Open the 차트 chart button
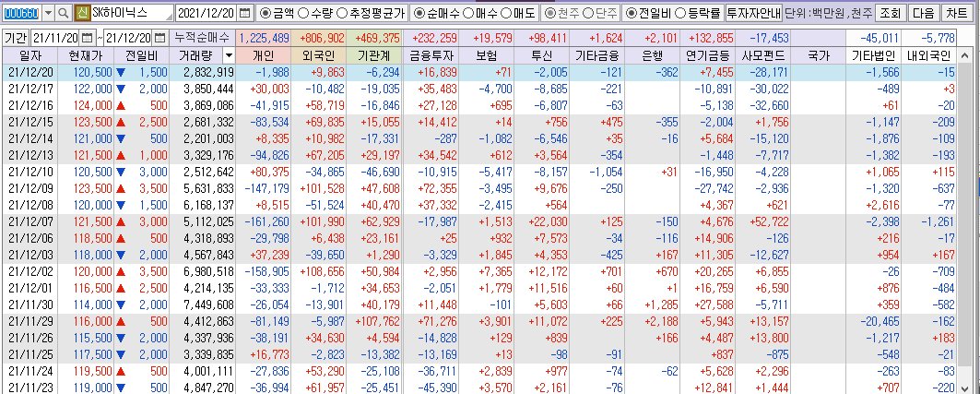980x394 pixels. pos(957,13)
